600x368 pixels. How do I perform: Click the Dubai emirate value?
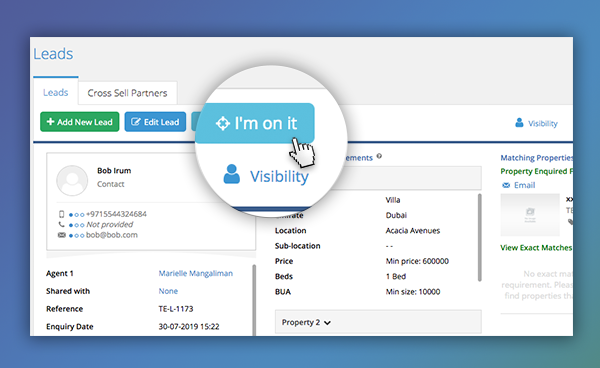coord(396,215)
